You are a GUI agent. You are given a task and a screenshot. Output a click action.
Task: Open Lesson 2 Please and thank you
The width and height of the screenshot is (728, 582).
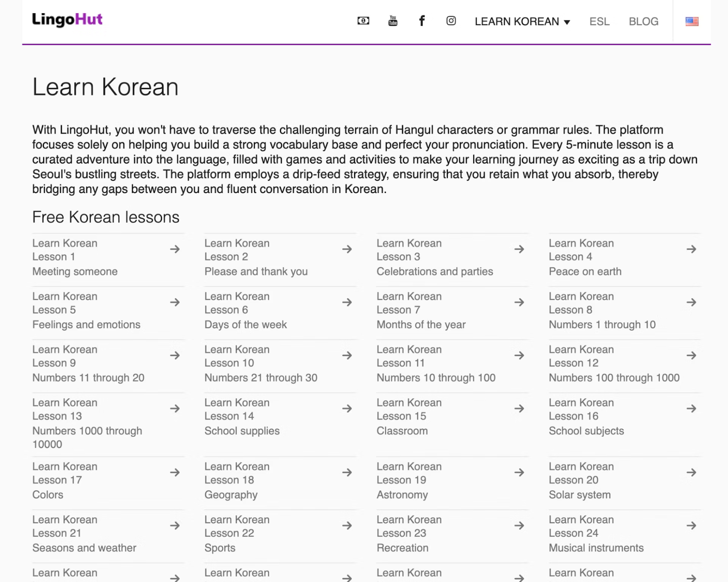(x=256, y=257)
